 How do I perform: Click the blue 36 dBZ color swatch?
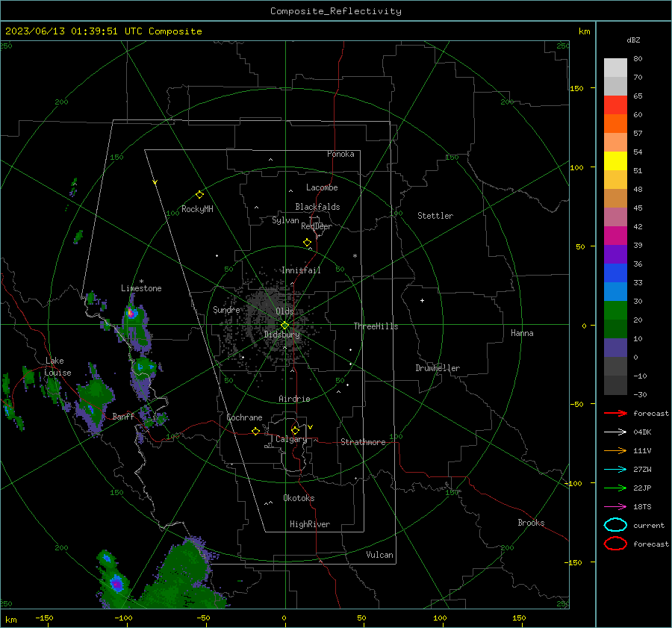coord(615,273)
